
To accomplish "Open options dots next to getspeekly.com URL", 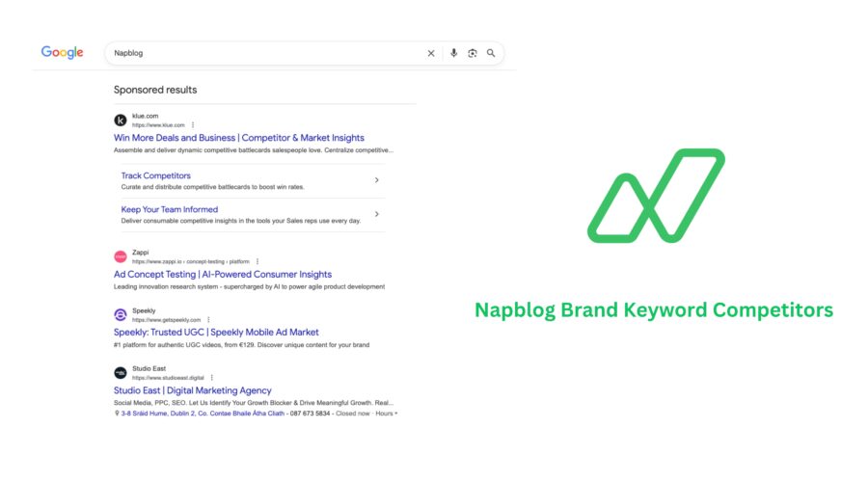I will pyautogui.click(x=208, y=320).
